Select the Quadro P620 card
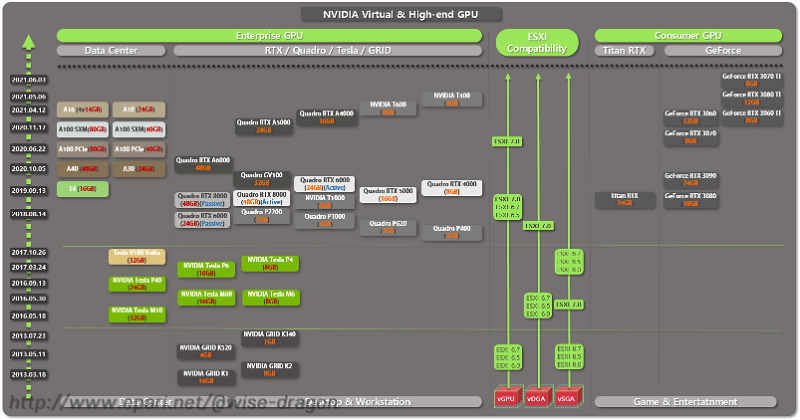The image size is (800, 420). (x=388, y=227)
